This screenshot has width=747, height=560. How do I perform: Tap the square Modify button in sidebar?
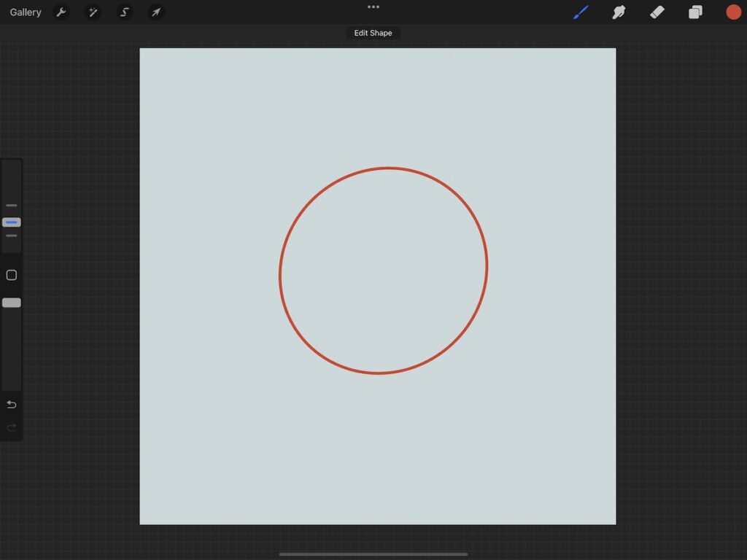12,275
